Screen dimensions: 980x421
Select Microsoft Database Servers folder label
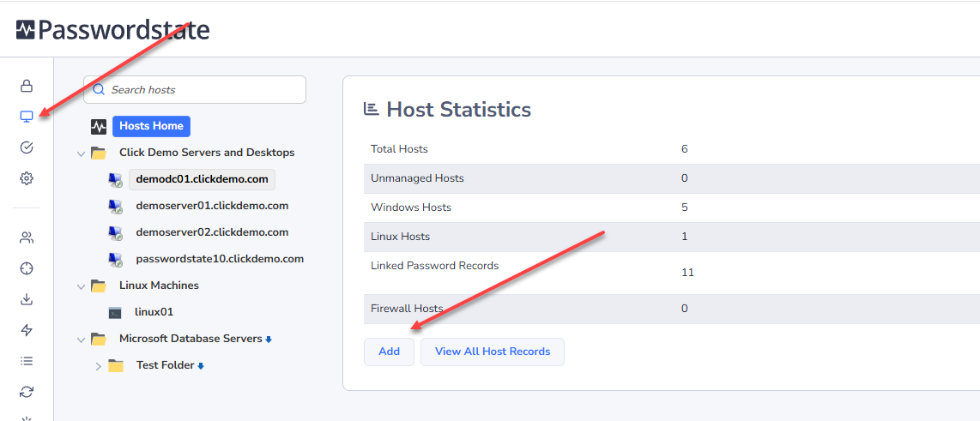tap(191, 339)
